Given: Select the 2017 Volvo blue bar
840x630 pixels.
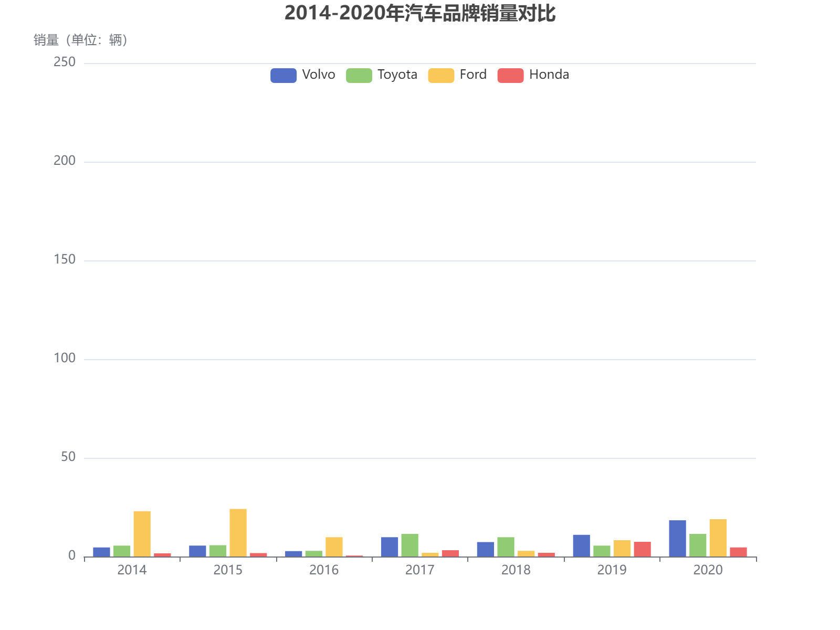Looking at the screenshot, I should [390, 547].
